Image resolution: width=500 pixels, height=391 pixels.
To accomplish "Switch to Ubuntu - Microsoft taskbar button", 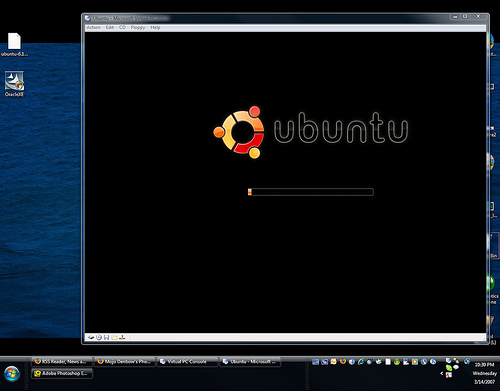I will pos(250,362).
